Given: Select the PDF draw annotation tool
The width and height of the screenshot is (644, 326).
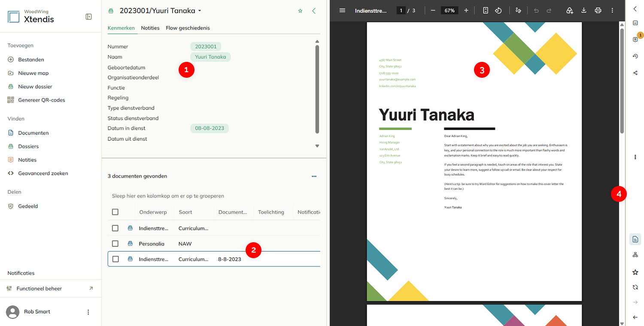Looking at the screenshot, I should (518, 10).
